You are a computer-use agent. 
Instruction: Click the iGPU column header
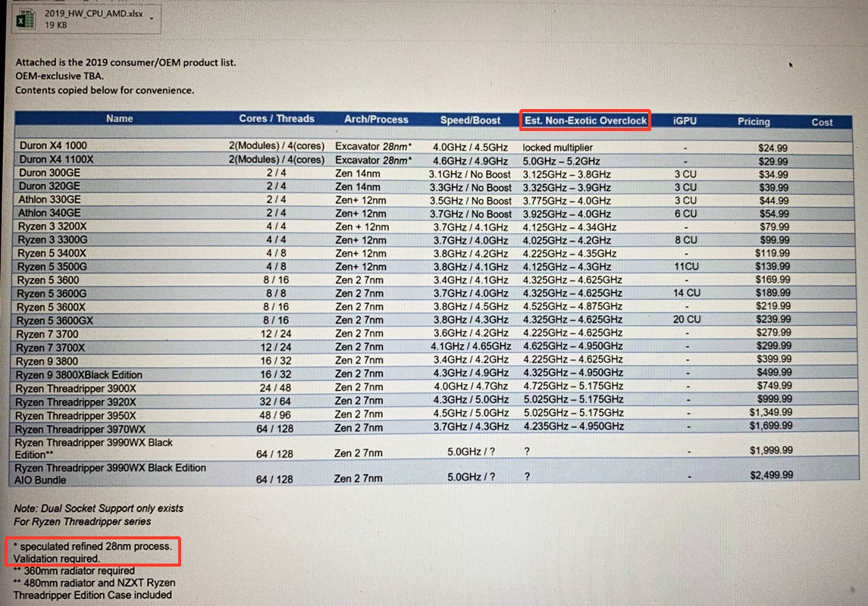pos(685,121)
